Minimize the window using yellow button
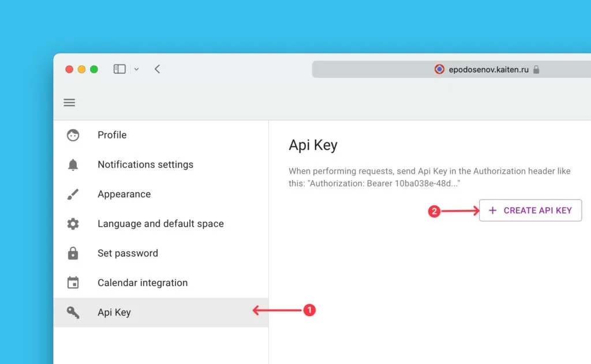The height and width of the screenshot is (364, 591). pyautogui.click(x=81, y=69)
